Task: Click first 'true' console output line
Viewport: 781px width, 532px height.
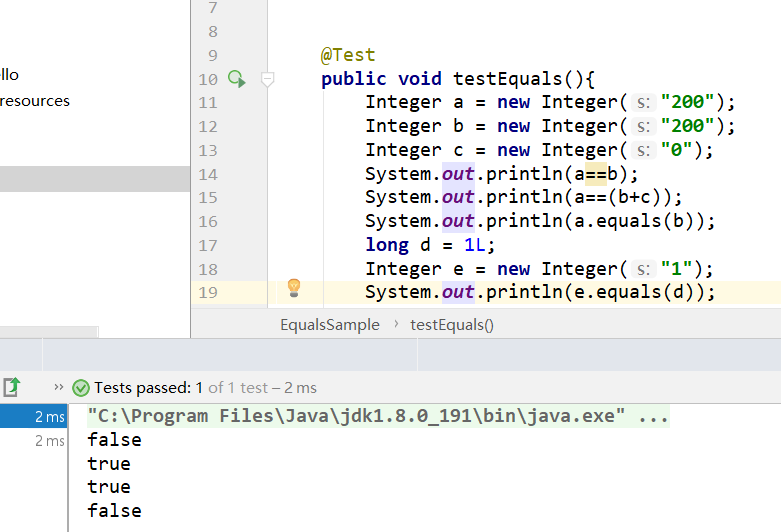Action: point(109,464)
